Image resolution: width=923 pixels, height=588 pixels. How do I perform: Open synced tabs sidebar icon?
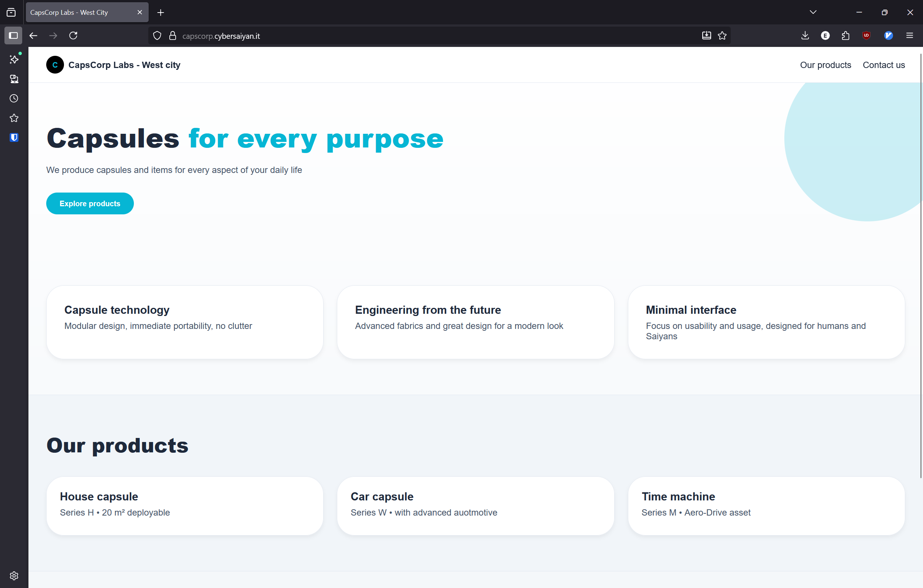pyautogui.click(x=14, y=79)
